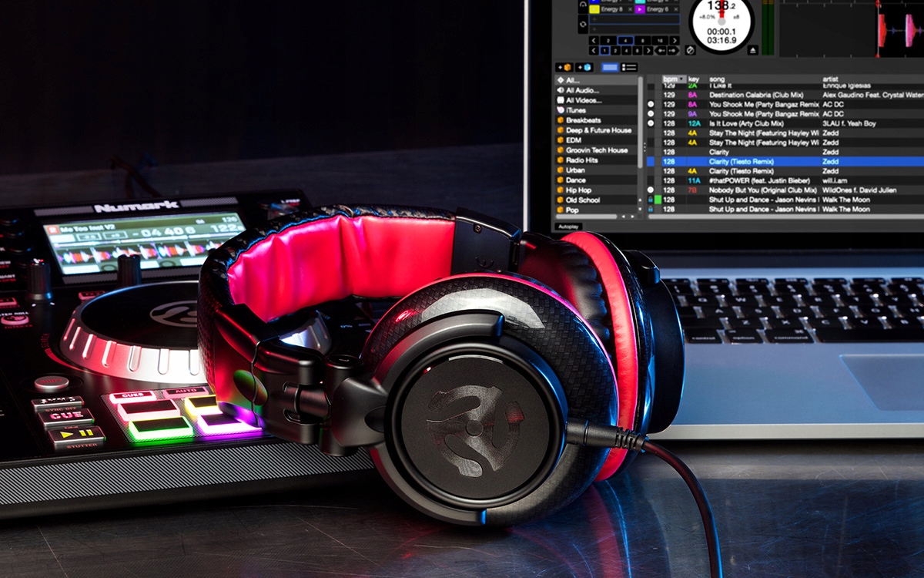
Task: Click the crate list vertical scrollbar
Action: coord(641,122)
